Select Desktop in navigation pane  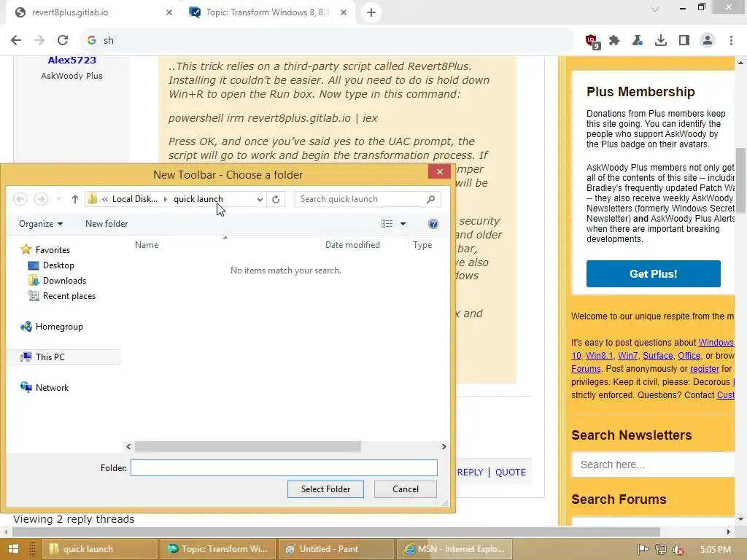(52, 265)
